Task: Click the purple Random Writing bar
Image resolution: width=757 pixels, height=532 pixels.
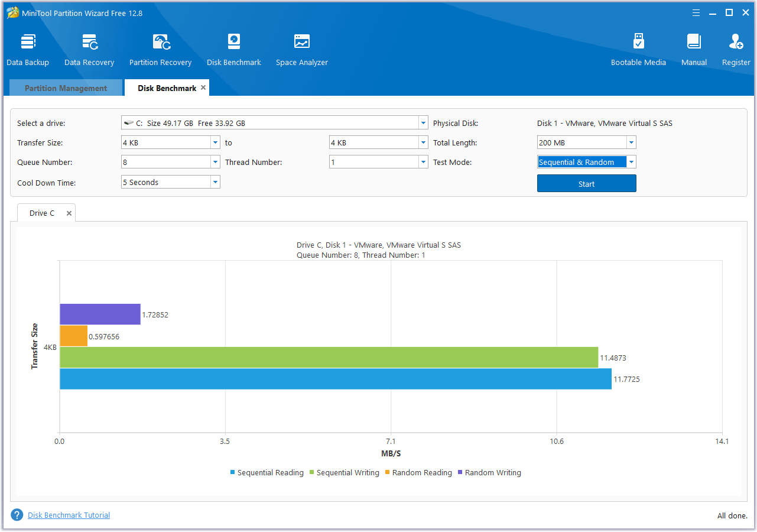Action: coord(100,314)
